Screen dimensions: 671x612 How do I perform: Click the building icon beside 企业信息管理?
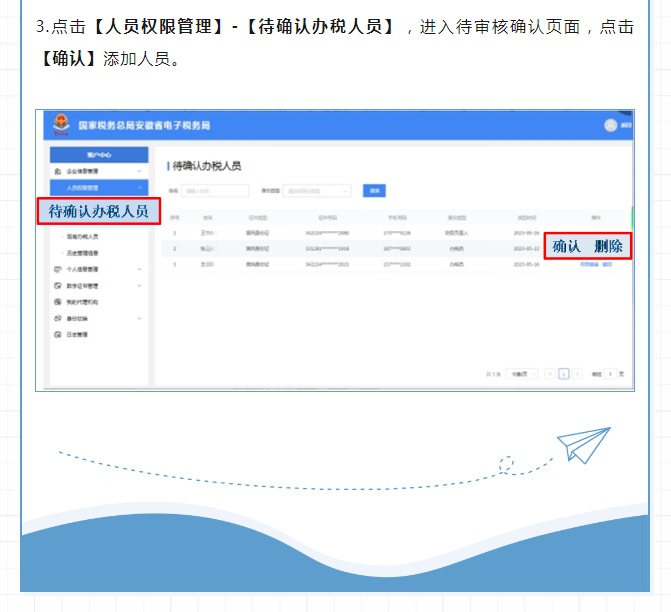click(x=58, y=171)
